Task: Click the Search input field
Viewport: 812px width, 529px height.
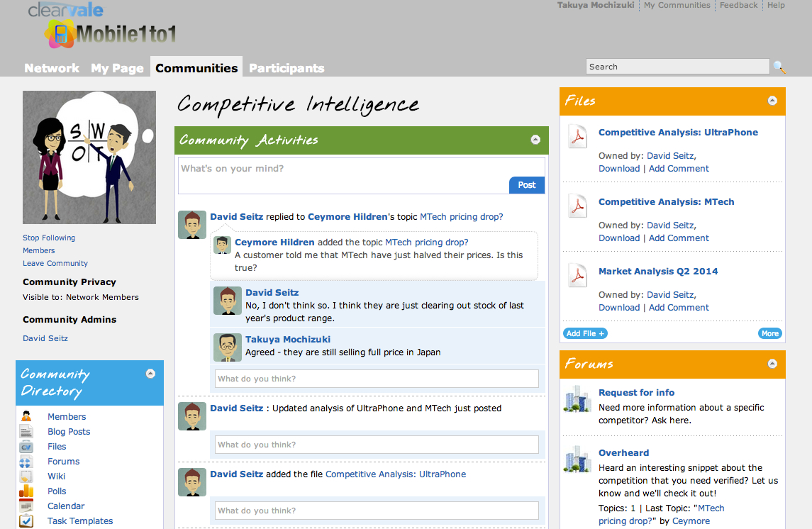Action: (678, 66)
